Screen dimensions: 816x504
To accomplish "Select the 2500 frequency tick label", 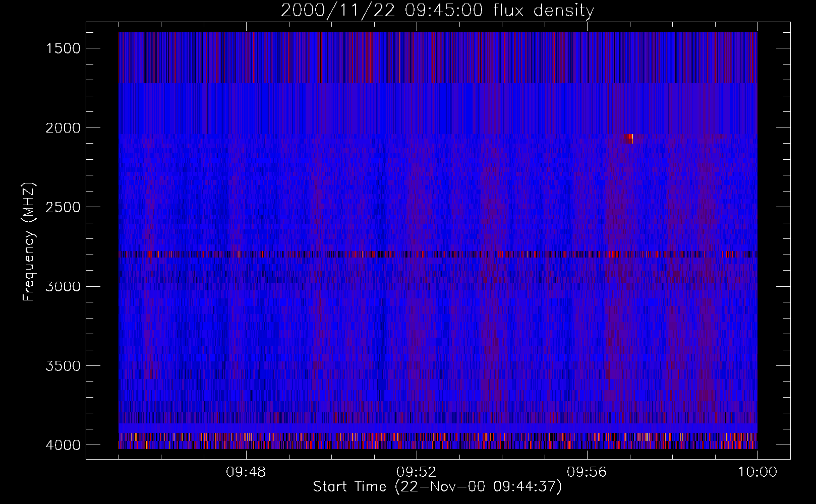I will (63, 207).
